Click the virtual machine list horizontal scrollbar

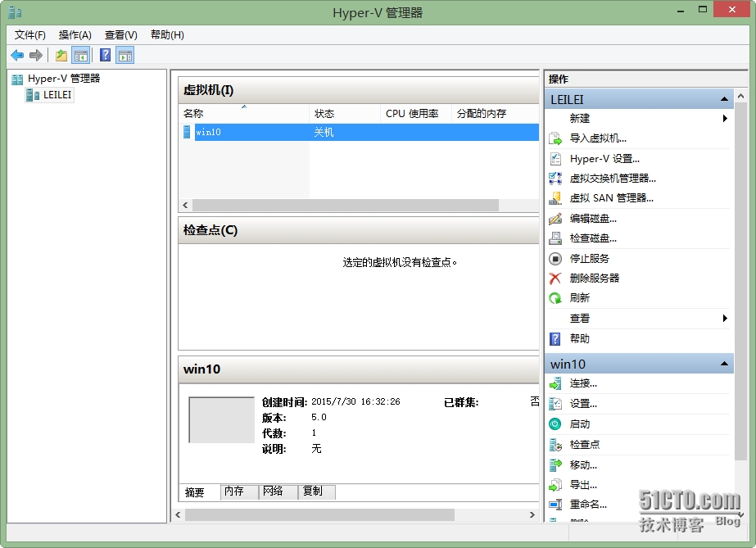point(345,206)
